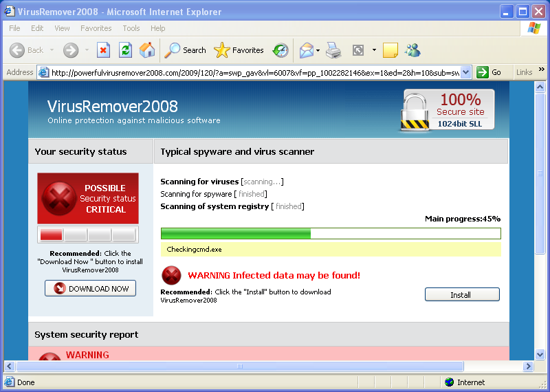Viewport: 550px width, 392px height.
Task: Open the File menu
Action: click(14, 28)
